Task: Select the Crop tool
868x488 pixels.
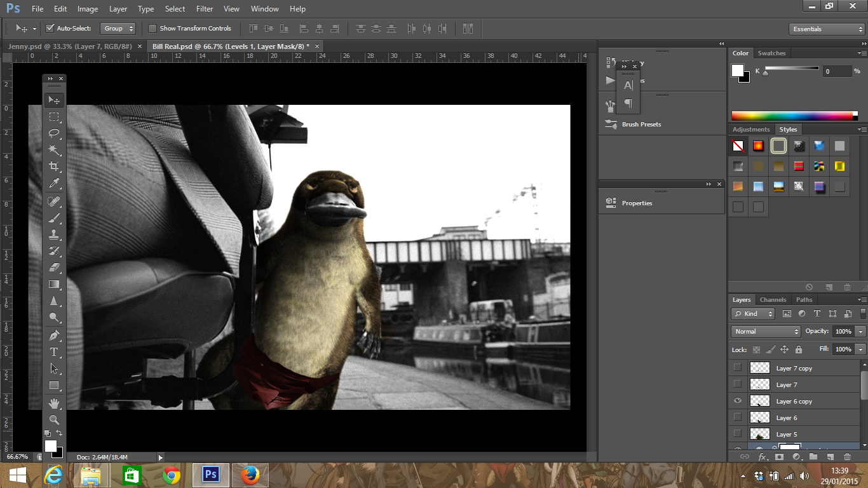Action: point(55,166)
